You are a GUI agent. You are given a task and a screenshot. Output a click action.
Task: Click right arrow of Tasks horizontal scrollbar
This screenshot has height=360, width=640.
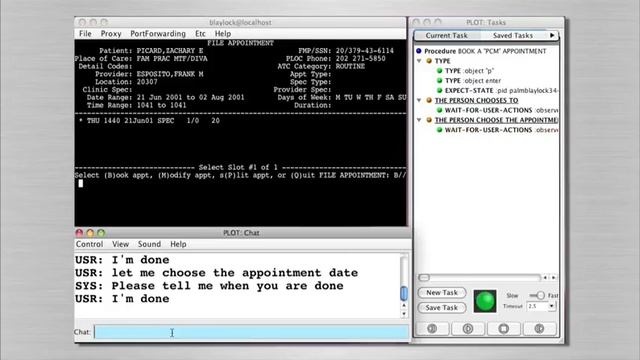[x=553, y=278]
